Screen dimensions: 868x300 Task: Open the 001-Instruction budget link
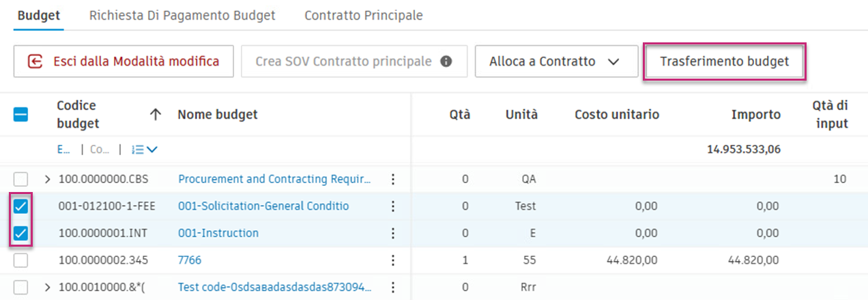pyautogui.click(x=218, y=234)
